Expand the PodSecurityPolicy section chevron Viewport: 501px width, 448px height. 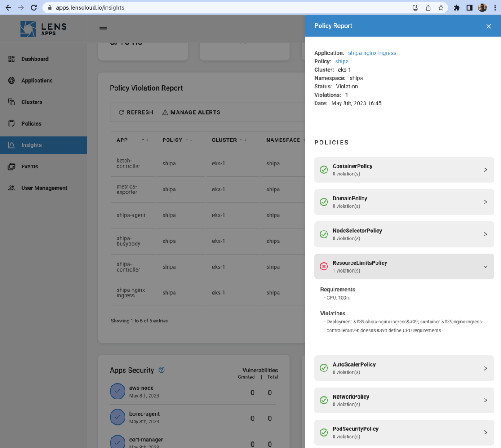pyautogui.click(x=485, y=433)
